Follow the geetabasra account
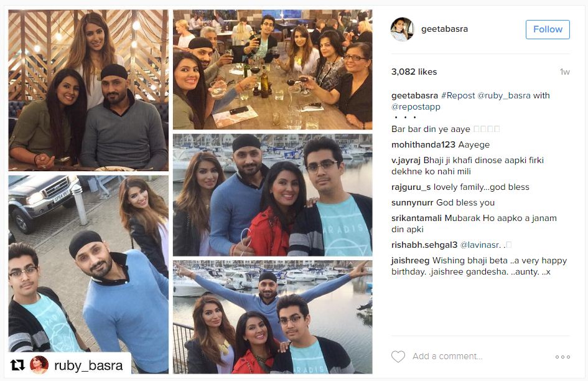The image size is (588, 381). coord(548,29)
